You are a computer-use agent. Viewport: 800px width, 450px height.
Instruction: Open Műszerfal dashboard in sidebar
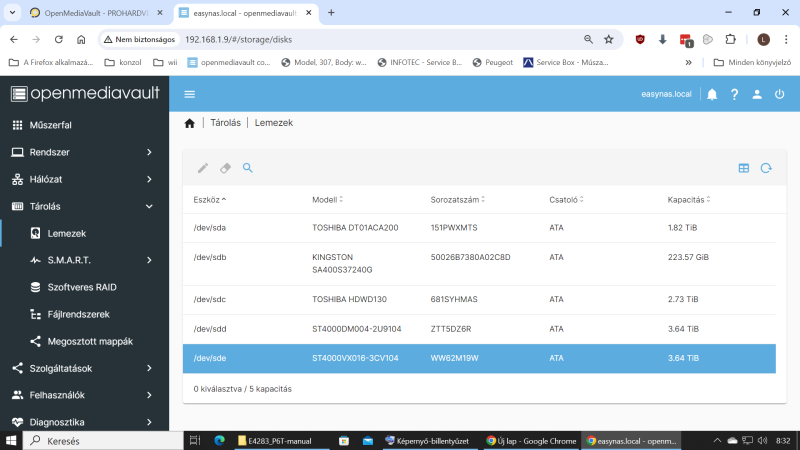(x=84, y=125)
